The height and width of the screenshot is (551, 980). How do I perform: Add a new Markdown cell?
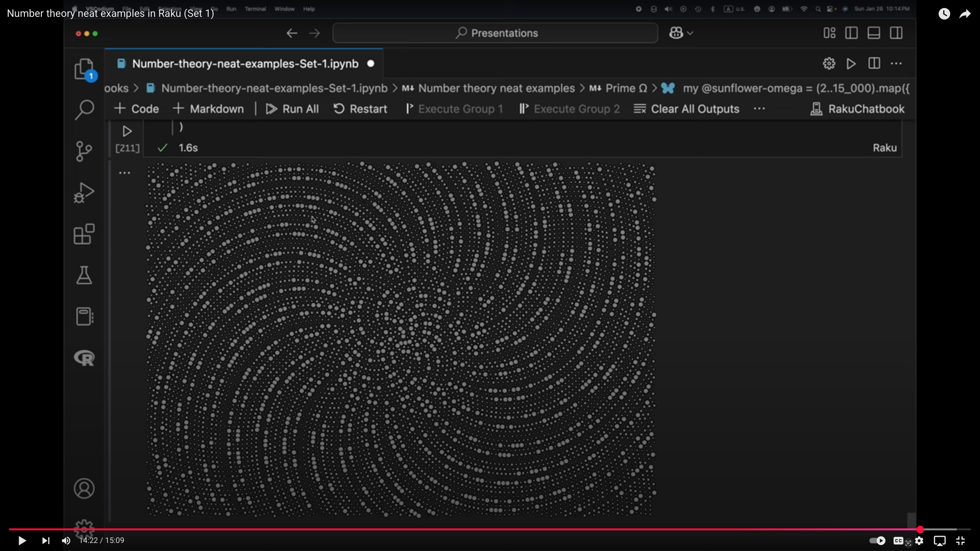point(208,109)
